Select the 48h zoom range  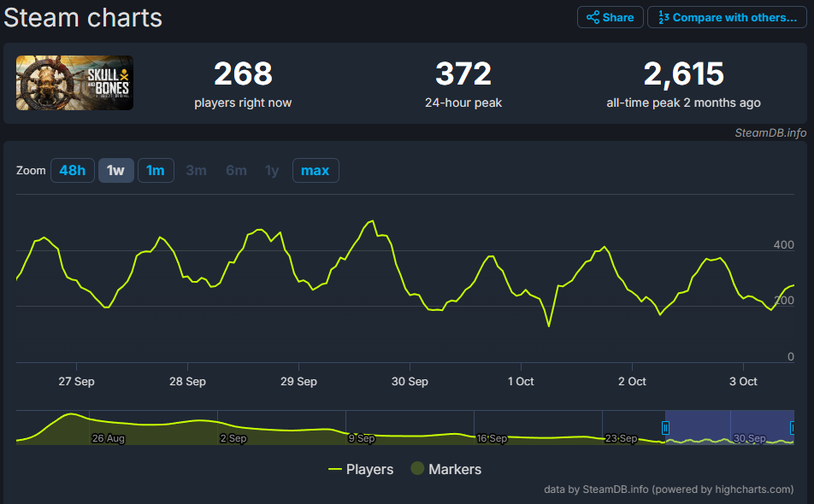[73, 171]
